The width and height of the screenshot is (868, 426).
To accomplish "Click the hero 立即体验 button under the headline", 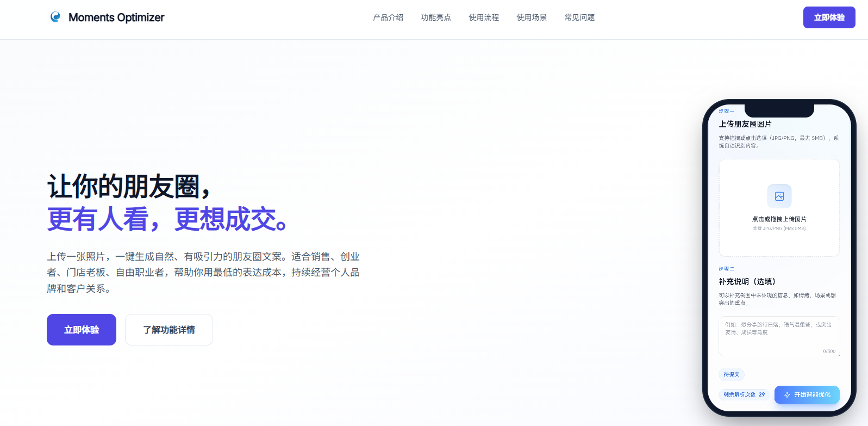I will pyautogui.click(x=82, y=330).
